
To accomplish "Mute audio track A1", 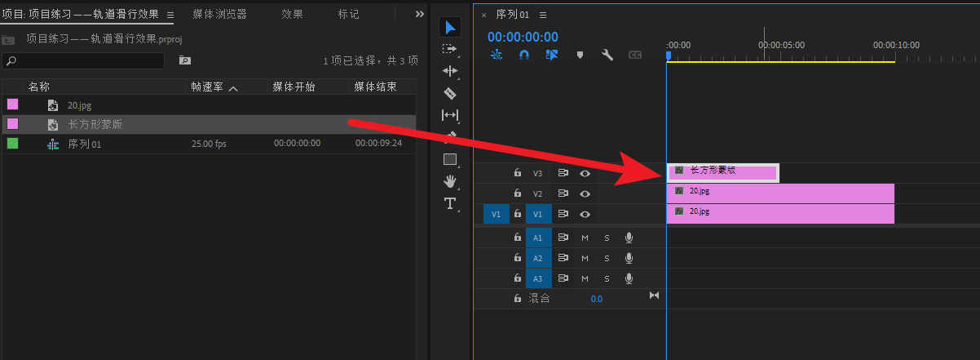I will pos(585,238).
